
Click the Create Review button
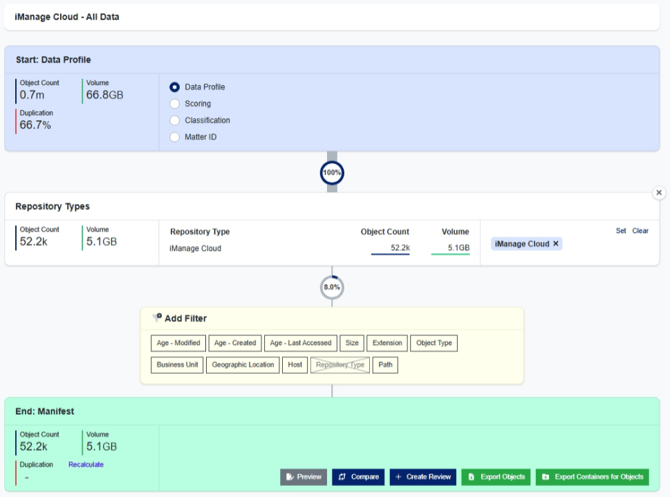tap(423, 477)
